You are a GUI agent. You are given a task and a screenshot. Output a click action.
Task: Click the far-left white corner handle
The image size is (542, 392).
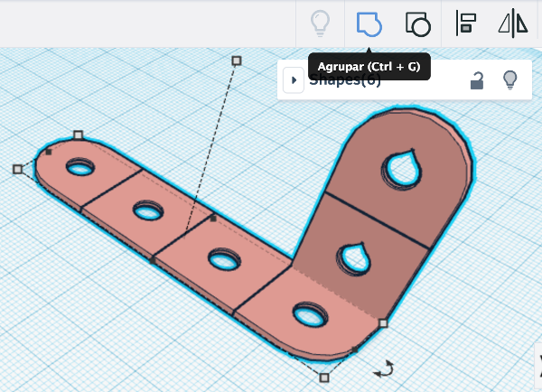[17, 169]
